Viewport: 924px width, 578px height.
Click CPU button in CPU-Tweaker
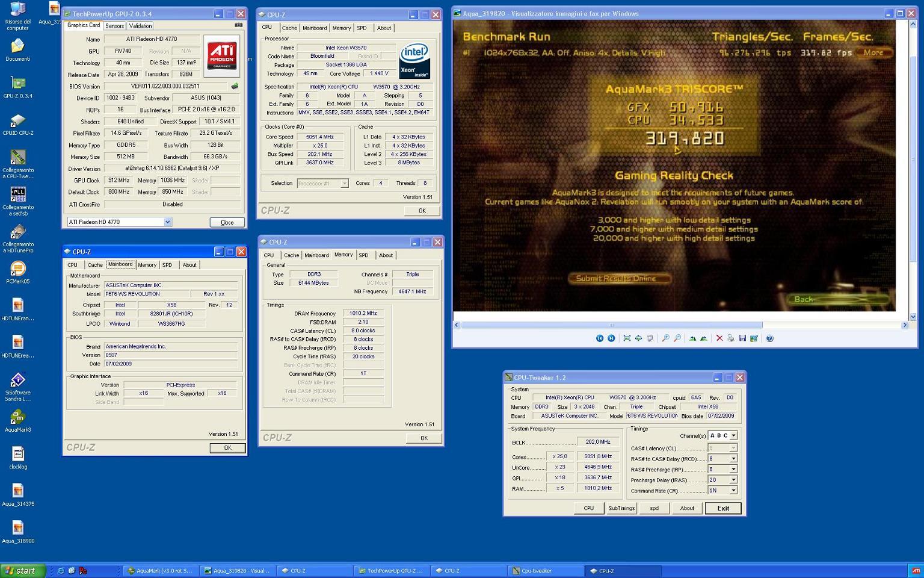tap(589, 508)
